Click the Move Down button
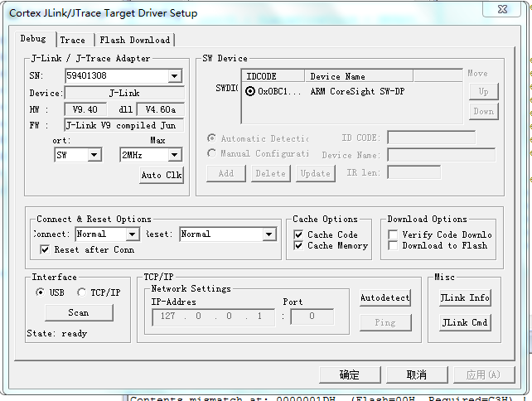 (x=483, y=112)
